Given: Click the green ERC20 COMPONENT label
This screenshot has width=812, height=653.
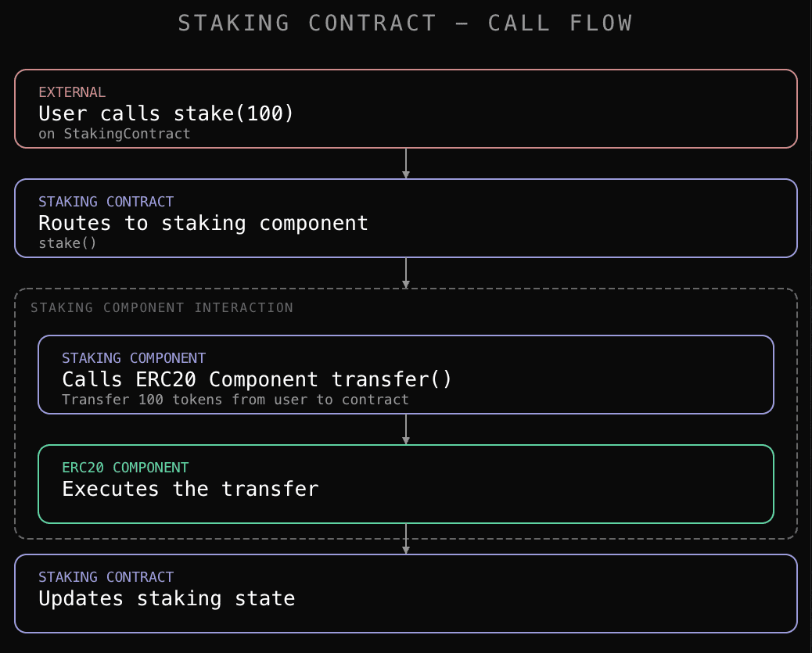Looking at the screenshot, I should [x=125, y=467].
